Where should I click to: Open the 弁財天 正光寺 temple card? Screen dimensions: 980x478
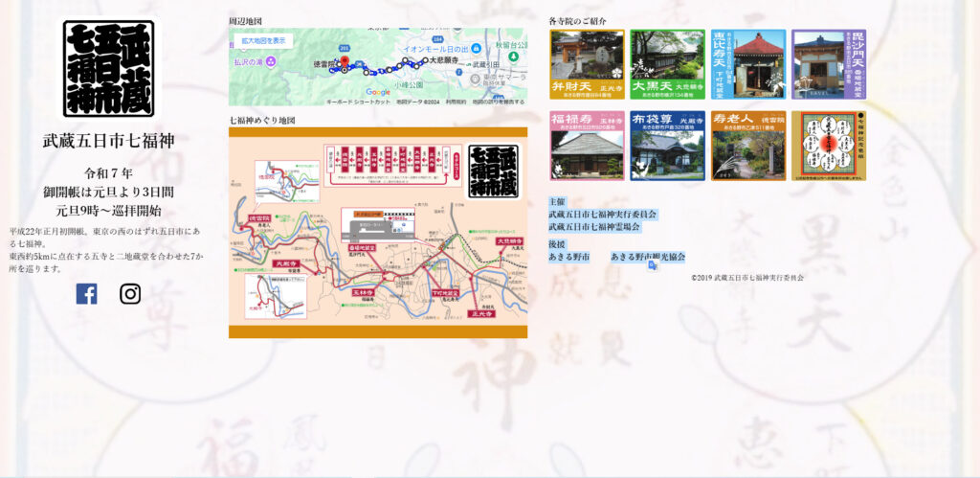click(x=587, y=64)
